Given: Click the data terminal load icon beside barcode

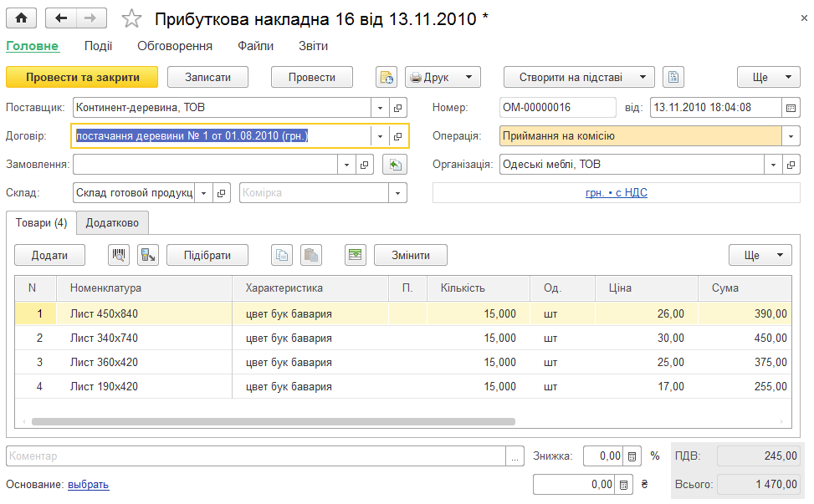Looking at the screenshot, I should pos(148,255).
